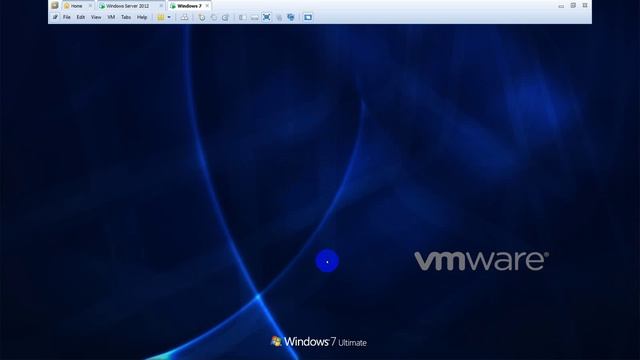Viewport: 640px width, 360px height.
Task: Click the greyed Unity mode icon
Action: point(279,17)
